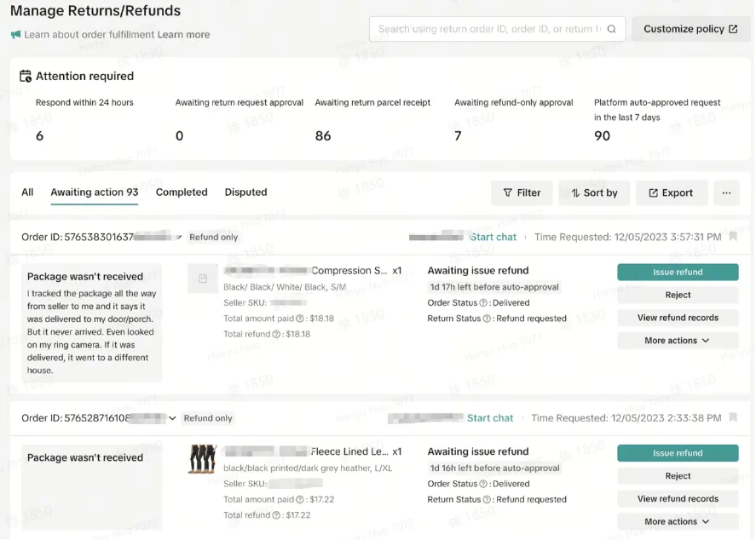Switch to the All tab
The image size is (756, 540).
(x=27, y=192)
